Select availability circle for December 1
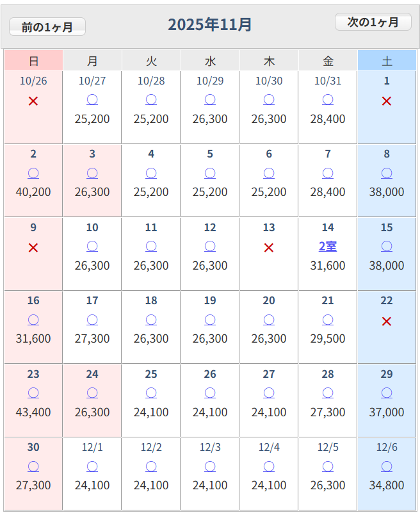Viewport: 420px width, 513px height. (x=92, y=466)
